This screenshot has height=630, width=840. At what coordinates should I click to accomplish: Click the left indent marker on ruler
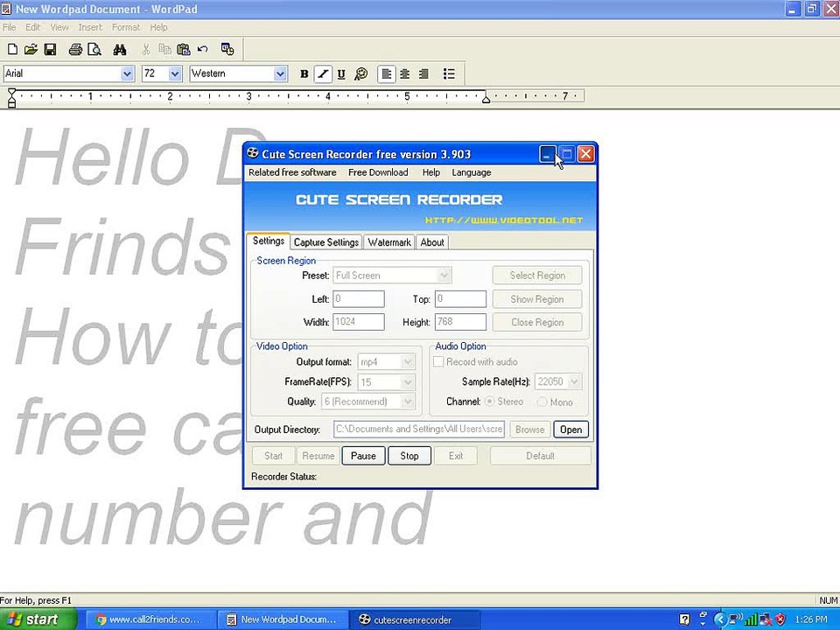[x=11, y=101]
